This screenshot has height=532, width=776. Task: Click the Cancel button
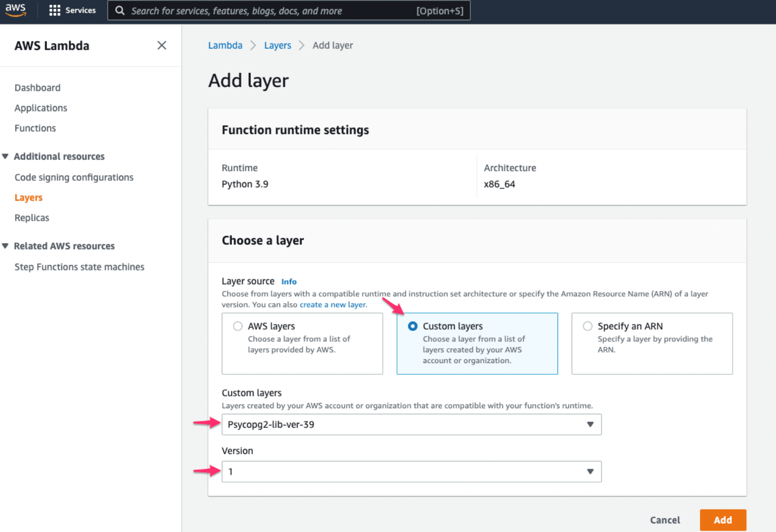[665, 520]
